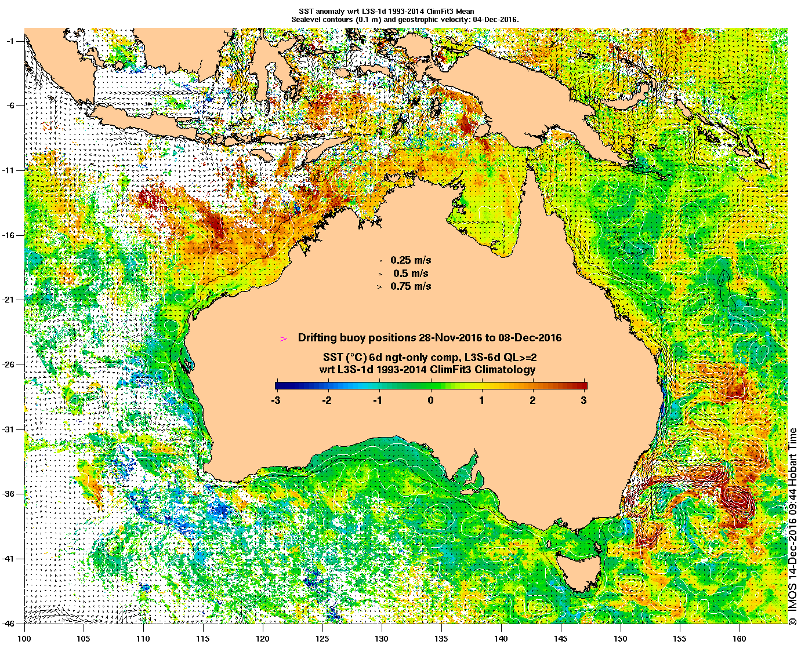
Task: Click longitude axis label '135'
Action: (x=441, y=639)
